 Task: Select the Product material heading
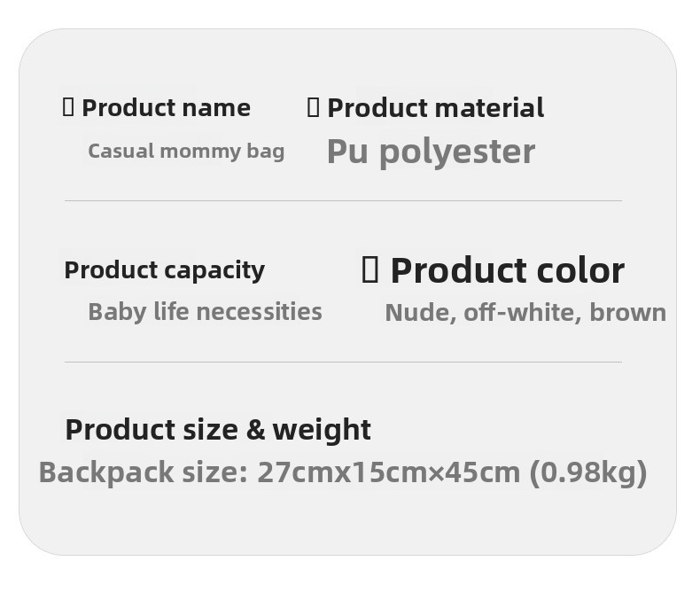435,108
